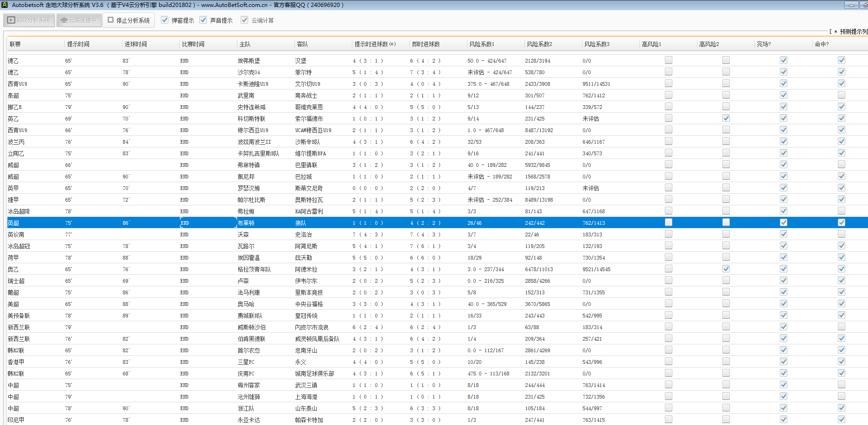Click the 风险系数1 column header
The height and width of the screenshot is (425, 868).
(x=481, y=44)
